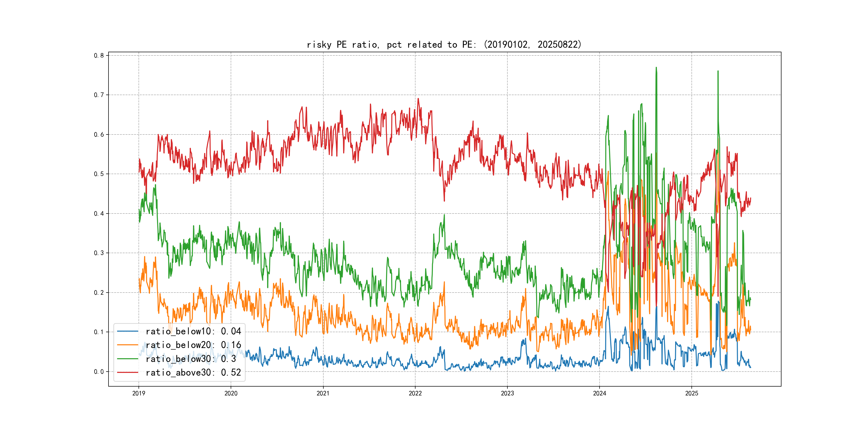The height and width of the screenshot is (434, 868).
Task: Click the ratio_below20 legend label
Action: (x=193, y=345)
